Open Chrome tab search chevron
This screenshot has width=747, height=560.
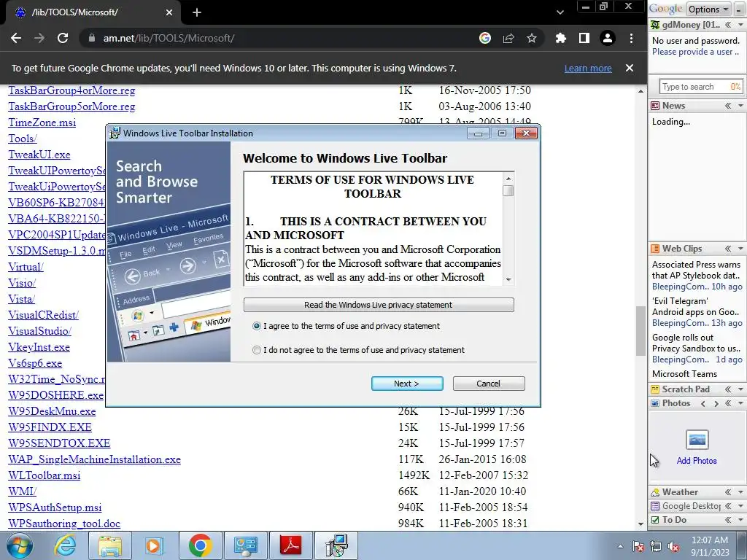pos(560,12)
